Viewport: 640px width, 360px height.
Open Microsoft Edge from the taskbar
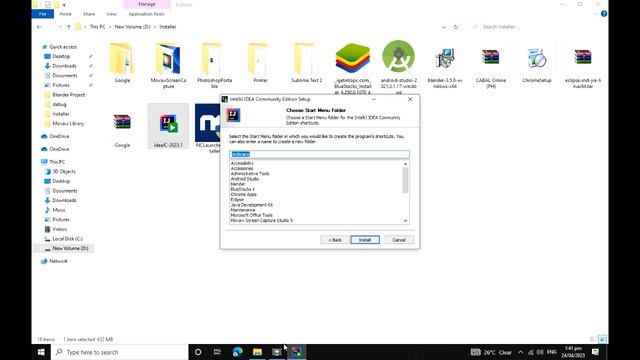[x=238, y=352]
